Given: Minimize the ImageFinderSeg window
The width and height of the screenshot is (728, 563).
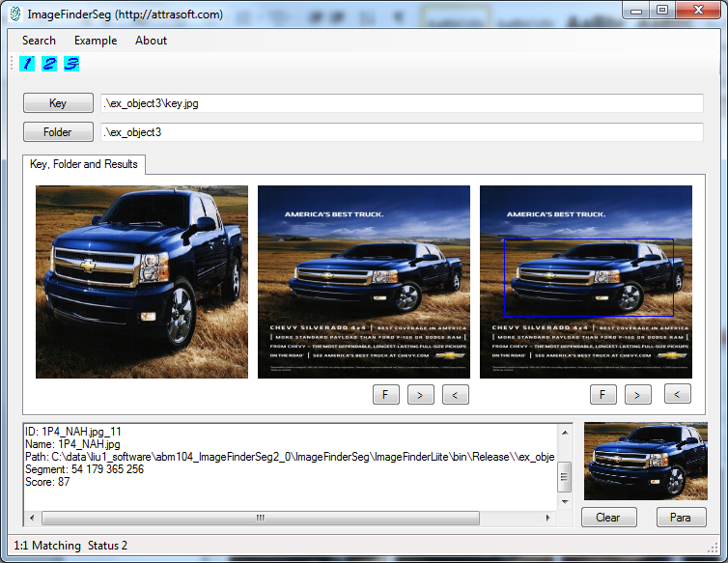Looking at the screenshot, I should click(636, 11).
